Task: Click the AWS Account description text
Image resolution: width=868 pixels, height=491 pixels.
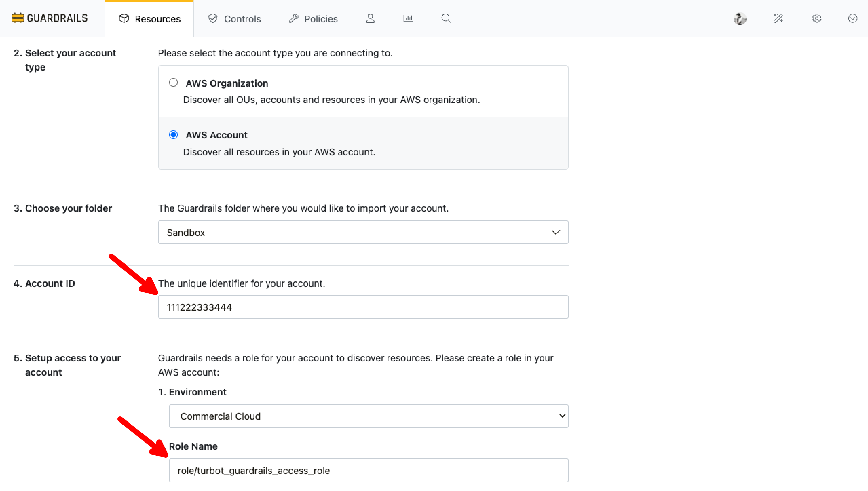Action: (x=279, y=152)
